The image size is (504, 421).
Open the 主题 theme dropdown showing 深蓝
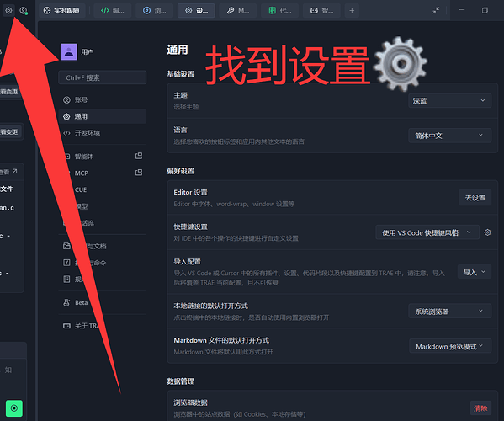tap(449, 101)
